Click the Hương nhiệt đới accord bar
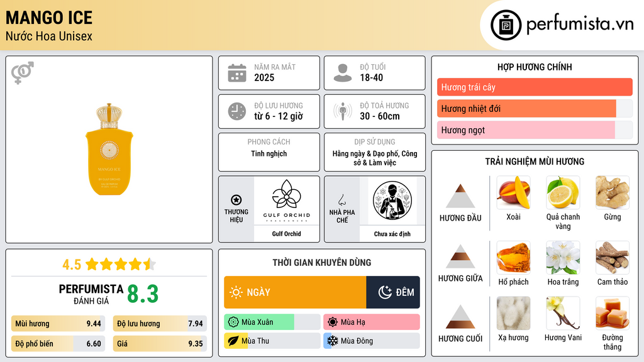Image resolution: width=644 pixels, height=362 pixels. (x=535, y=108)
